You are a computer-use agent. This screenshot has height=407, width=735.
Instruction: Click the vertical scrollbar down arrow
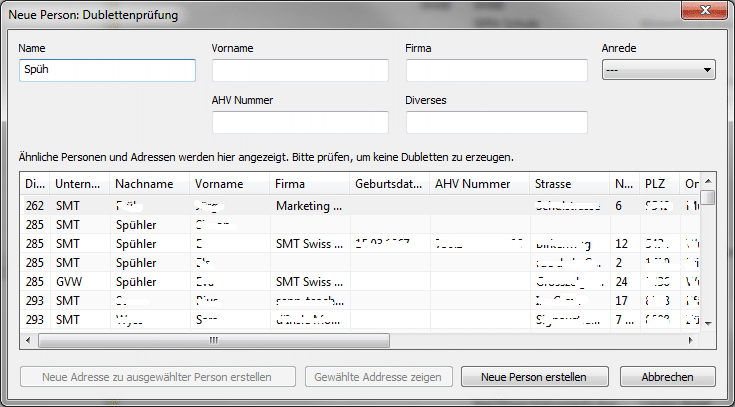(708, 323)
